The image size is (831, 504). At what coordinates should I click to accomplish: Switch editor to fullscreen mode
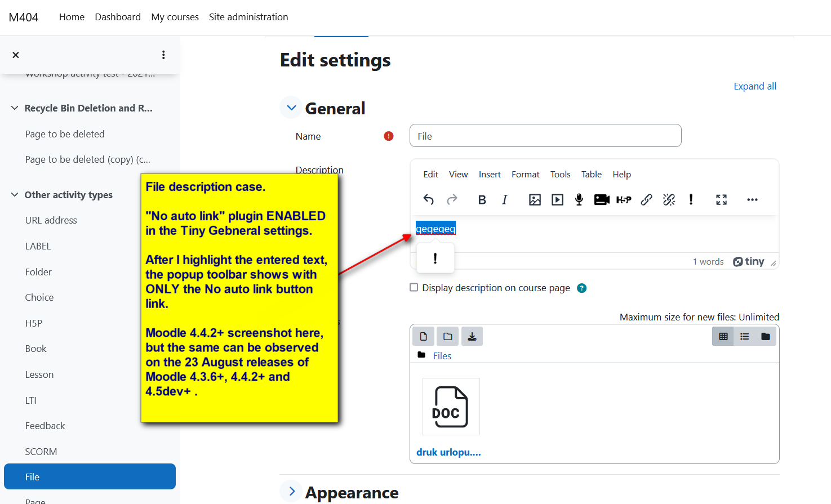pyautogui.click(x=721, y=199)
